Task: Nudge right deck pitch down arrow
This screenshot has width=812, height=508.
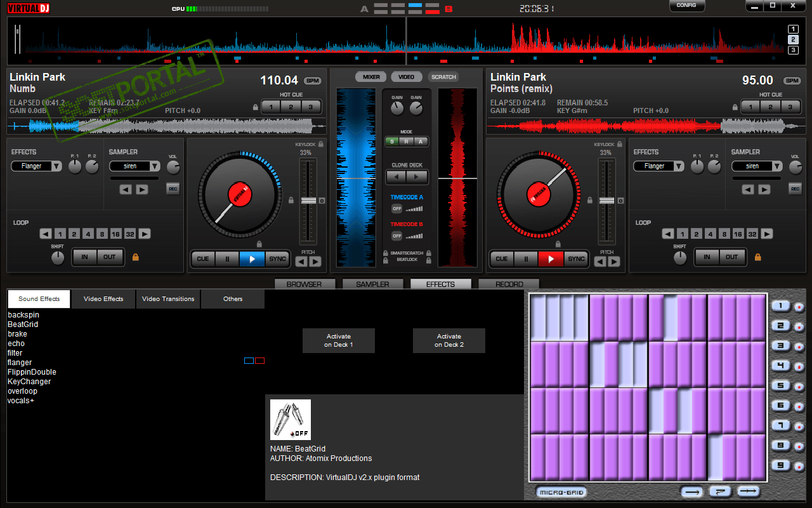Action: [600, 262]
